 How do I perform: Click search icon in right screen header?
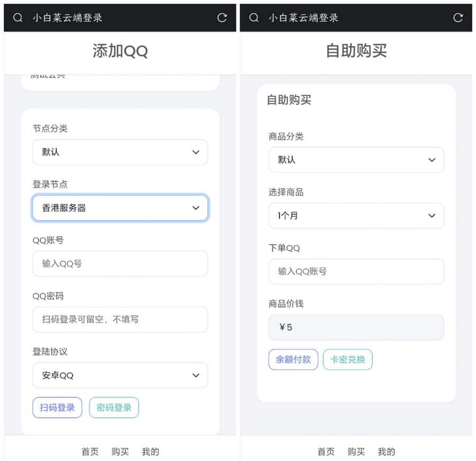tap(254, 17)
